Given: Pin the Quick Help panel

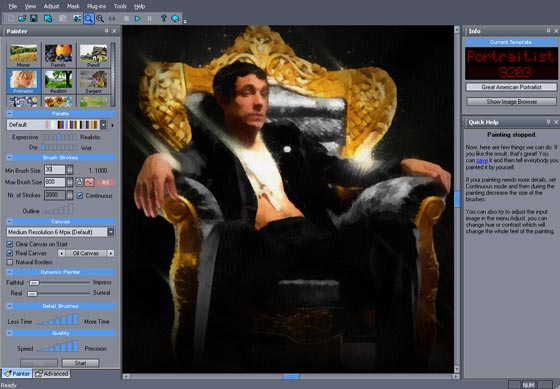Looking at the screenshot, I should 548,122.
